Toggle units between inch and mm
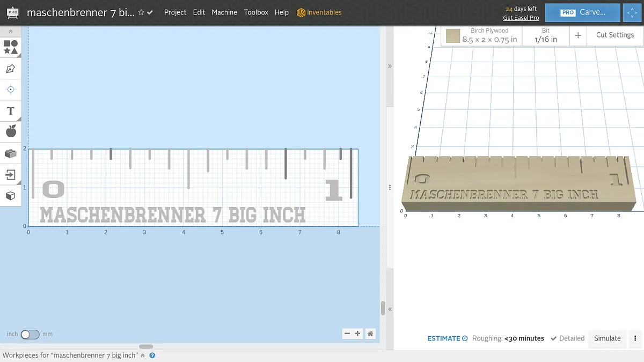Viewport: 644px width, 362px height. pyautogui.click(x=30, y=334)
